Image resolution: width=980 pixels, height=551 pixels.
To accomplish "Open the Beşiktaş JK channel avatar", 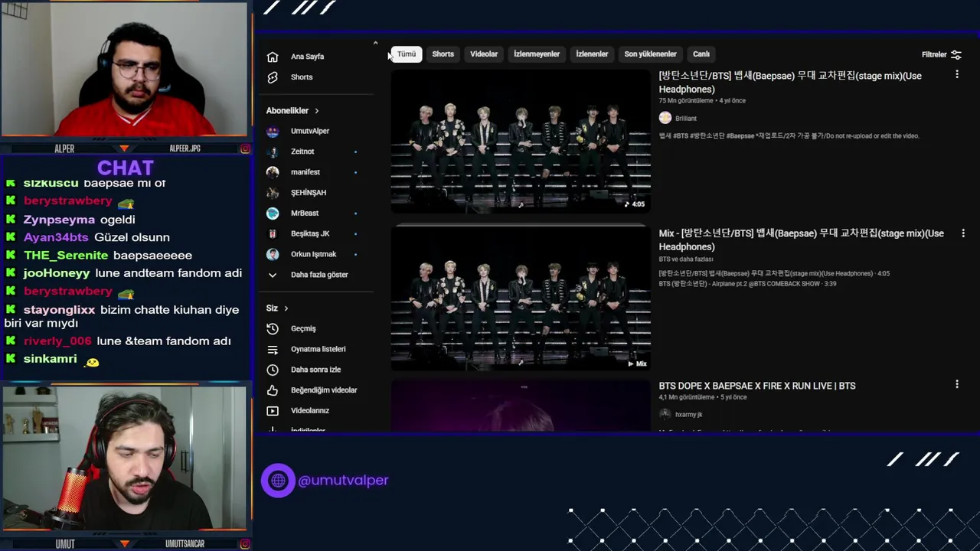I will click(273, 233).
